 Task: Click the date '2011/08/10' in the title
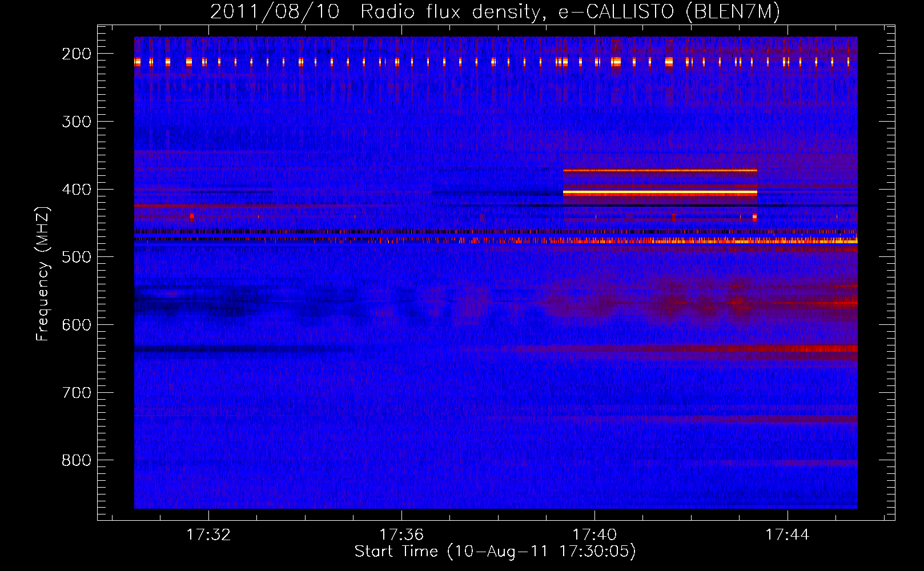click(x=275, y=12)
